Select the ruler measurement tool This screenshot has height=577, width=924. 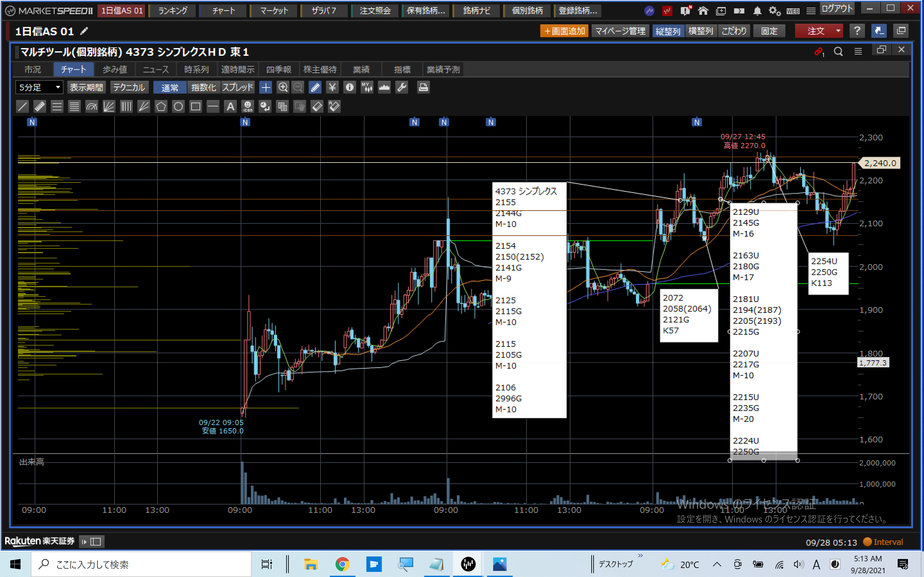40,106
